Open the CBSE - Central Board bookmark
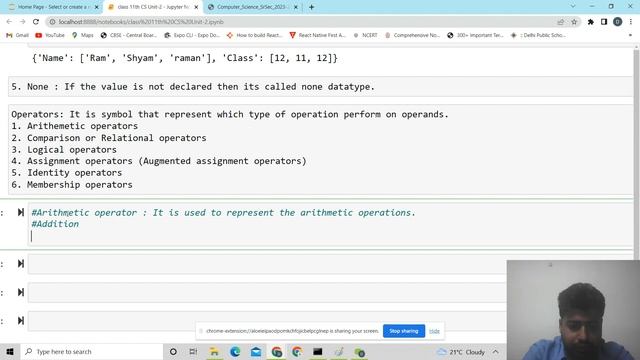 [x=129, y=35]
